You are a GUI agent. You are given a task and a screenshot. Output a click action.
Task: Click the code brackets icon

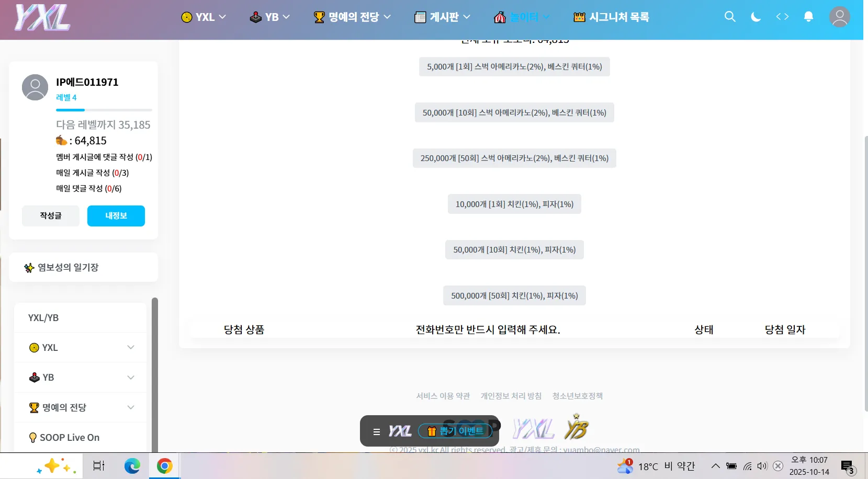(782, 17)
